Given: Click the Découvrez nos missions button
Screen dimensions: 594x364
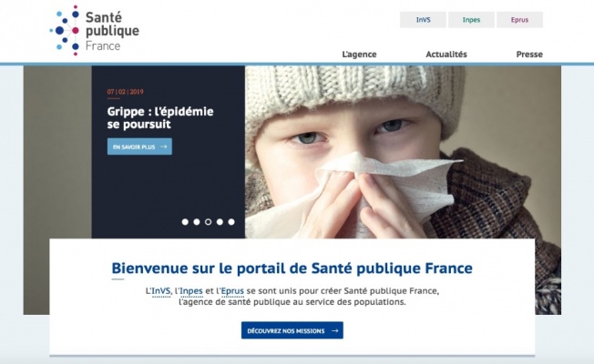Looking at the screenshot, I should pyautogui.click(x=292, y=330).
